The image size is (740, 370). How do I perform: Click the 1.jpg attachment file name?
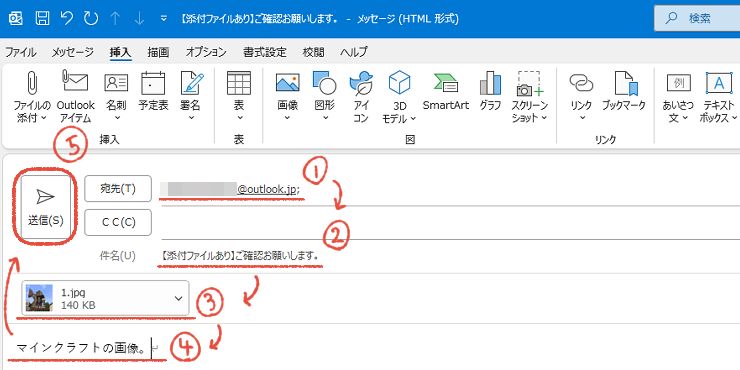74,292
